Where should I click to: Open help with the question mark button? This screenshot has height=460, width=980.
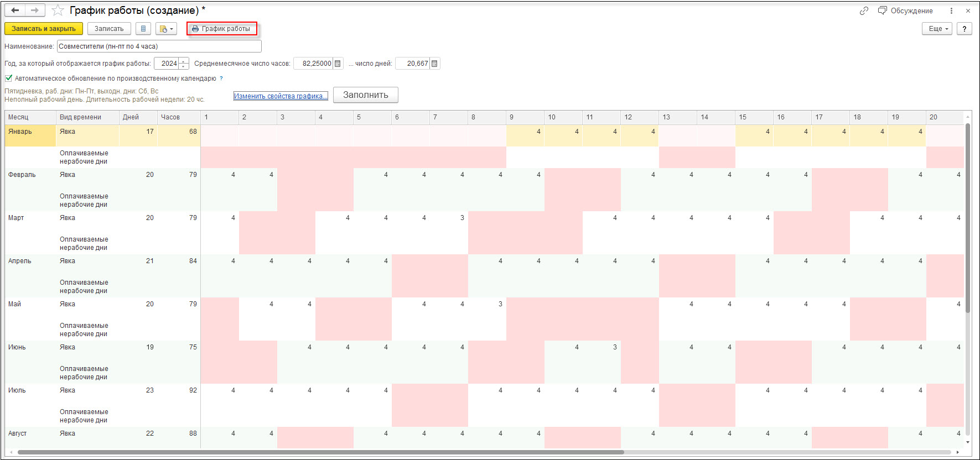point(965,29)
